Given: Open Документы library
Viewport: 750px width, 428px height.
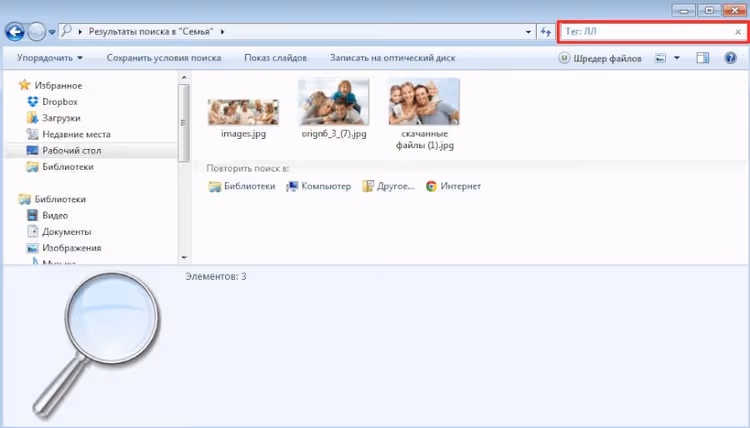Looking at the screenshot, I should pos(66,232).
